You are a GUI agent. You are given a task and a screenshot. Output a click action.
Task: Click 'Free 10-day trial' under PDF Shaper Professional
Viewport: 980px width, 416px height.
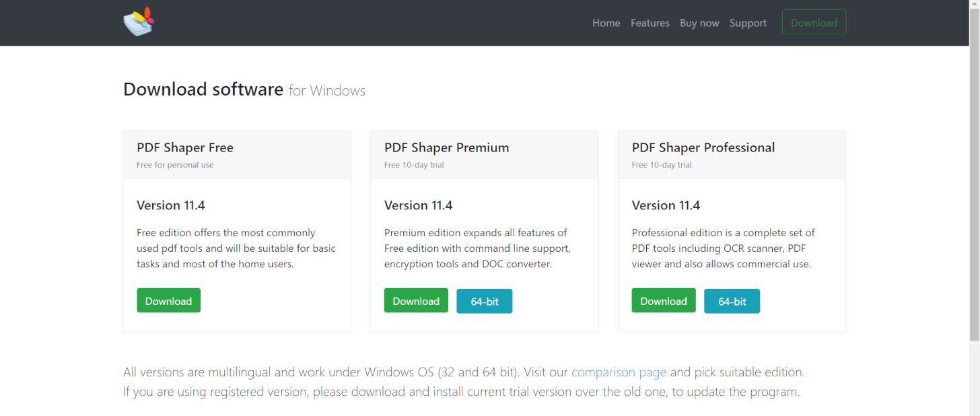click(x=662, y=165)
